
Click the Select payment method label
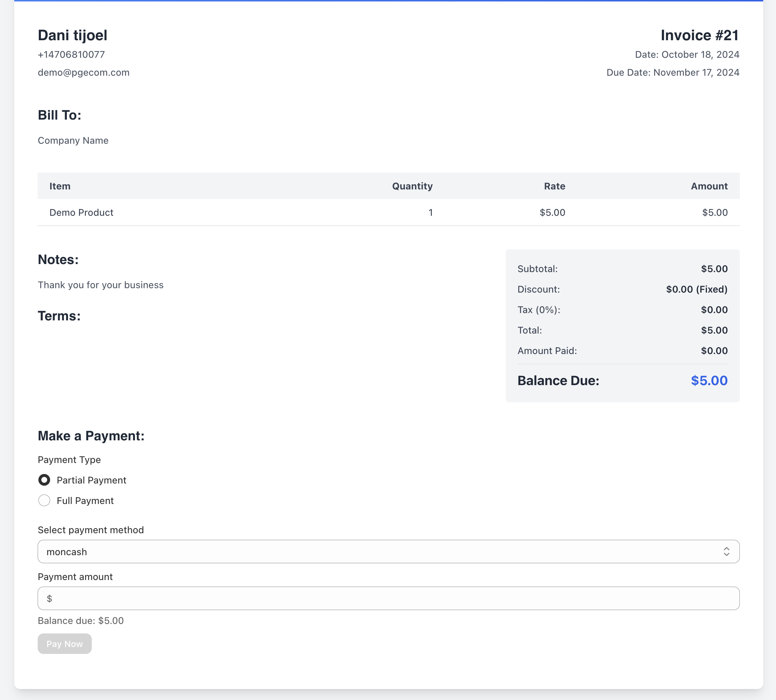point(91,530)
